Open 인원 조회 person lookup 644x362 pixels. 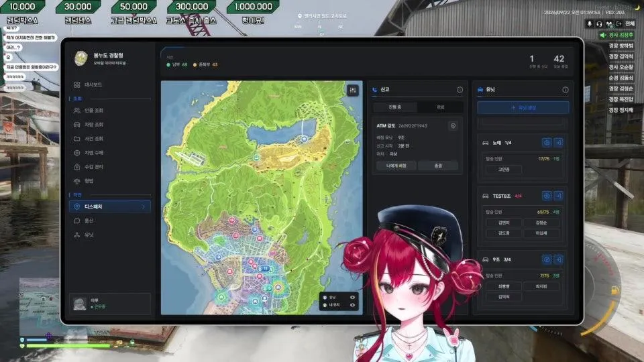click(x=110, y=111)
